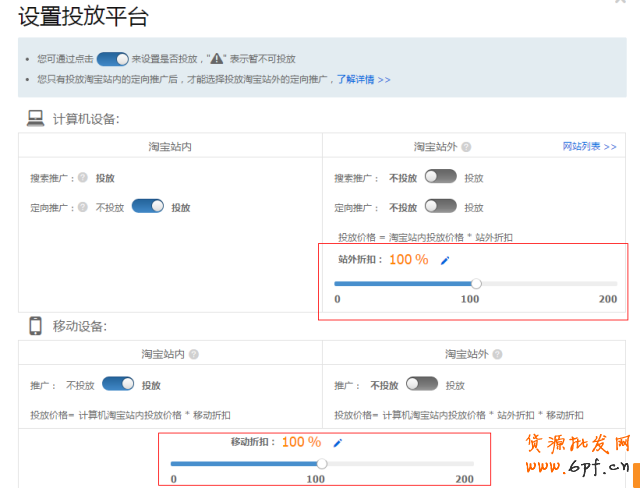Enable 定向推广 for 计算机设备 淘宝站外
Viewport: 640px width, 488px height.
click(x=440, y=207)
